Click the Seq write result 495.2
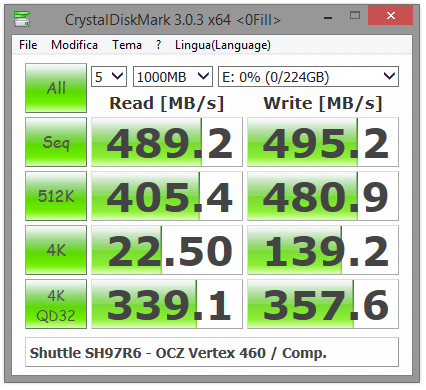This screenshot has width=426, height=390. click(323, 142)
